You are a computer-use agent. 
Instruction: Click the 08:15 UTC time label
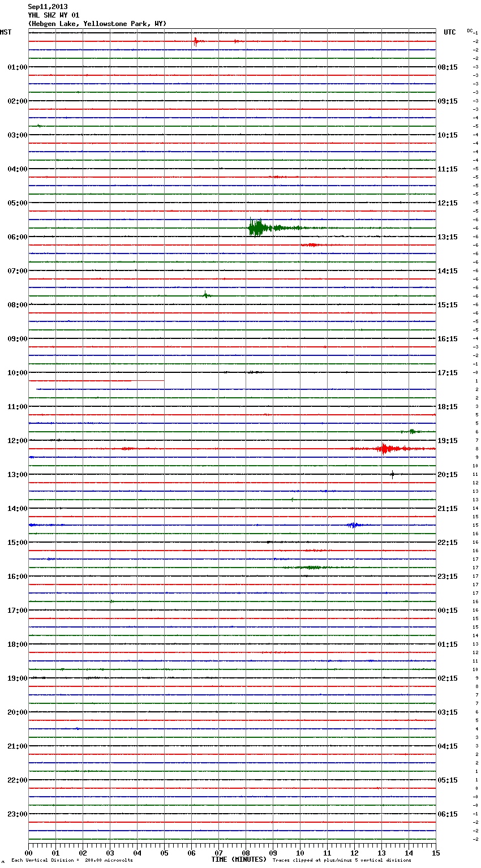coord(448,67)
